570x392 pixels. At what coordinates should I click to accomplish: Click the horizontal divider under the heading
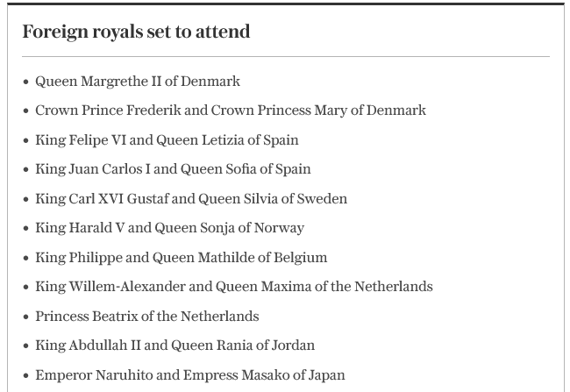coord(286,57)
